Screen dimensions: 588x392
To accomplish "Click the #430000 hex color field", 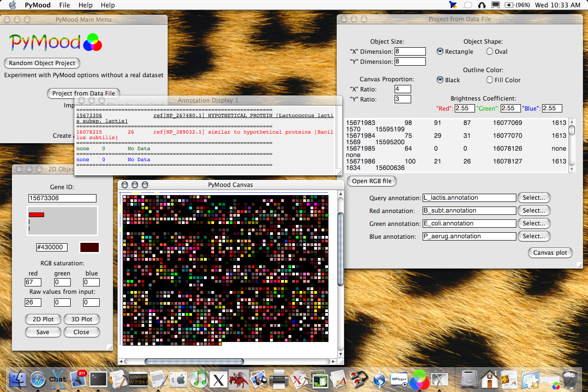I will (x=52, y=247).
